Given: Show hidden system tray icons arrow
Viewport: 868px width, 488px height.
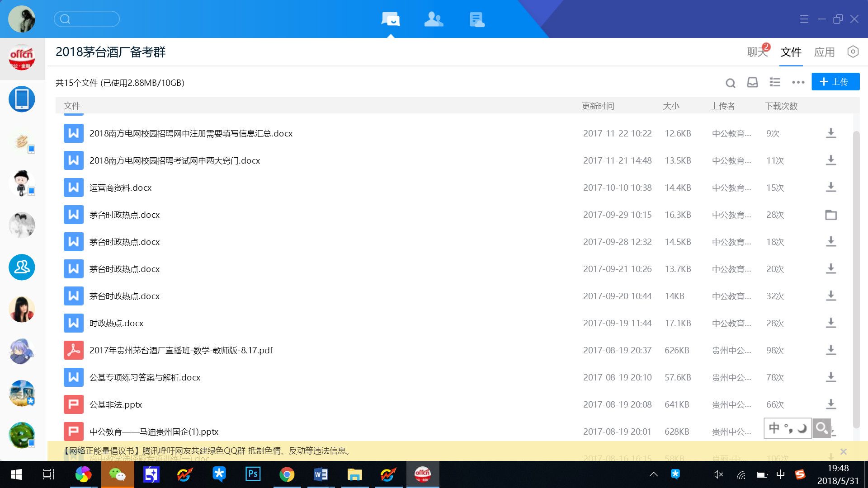Looking at the screenshot, I should [653, 474].
